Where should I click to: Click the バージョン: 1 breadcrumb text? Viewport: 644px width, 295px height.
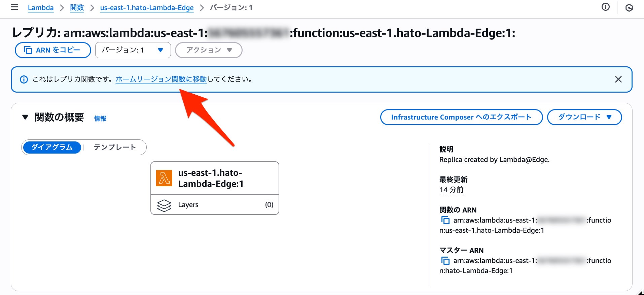[x=231, y=7]
